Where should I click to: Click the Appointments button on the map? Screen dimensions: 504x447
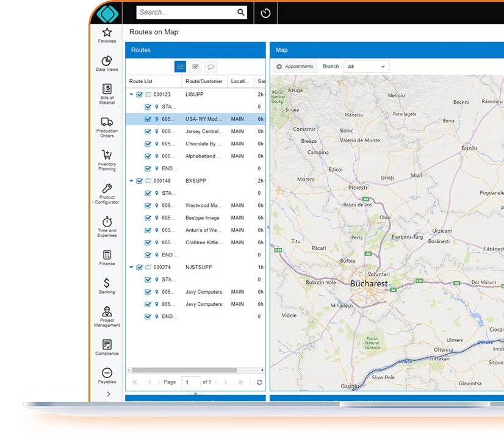coord(295,67)
